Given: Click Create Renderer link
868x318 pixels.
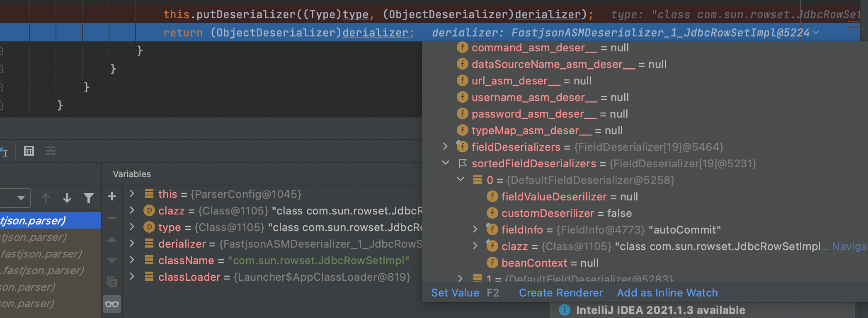Looking at the screenshot, I should (561, 293).
